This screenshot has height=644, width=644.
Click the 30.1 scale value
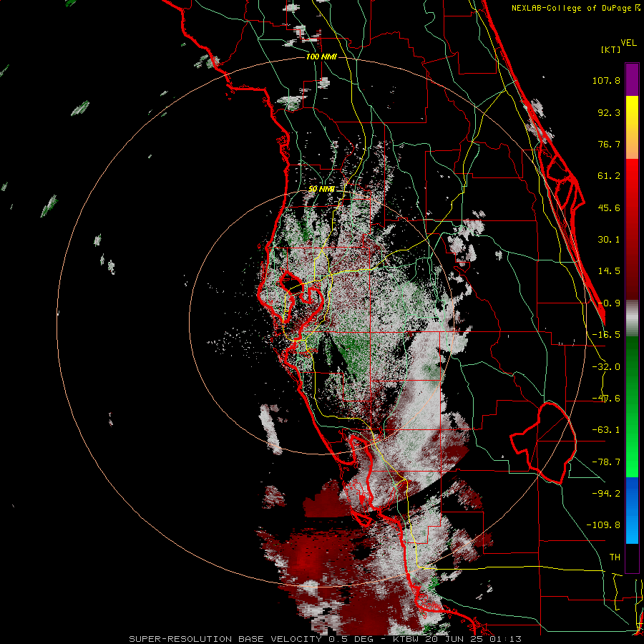point(609,240)
